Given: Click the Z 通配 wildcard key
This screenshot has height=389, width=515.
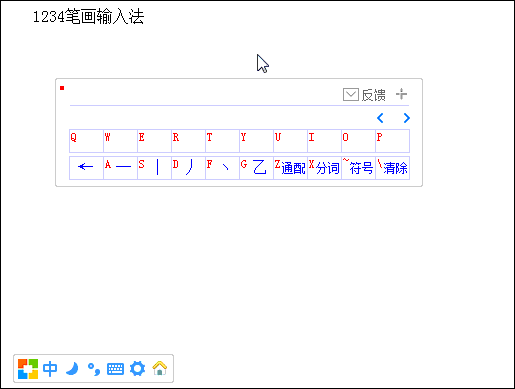Looking at the screenshot, I should [290, 168].
